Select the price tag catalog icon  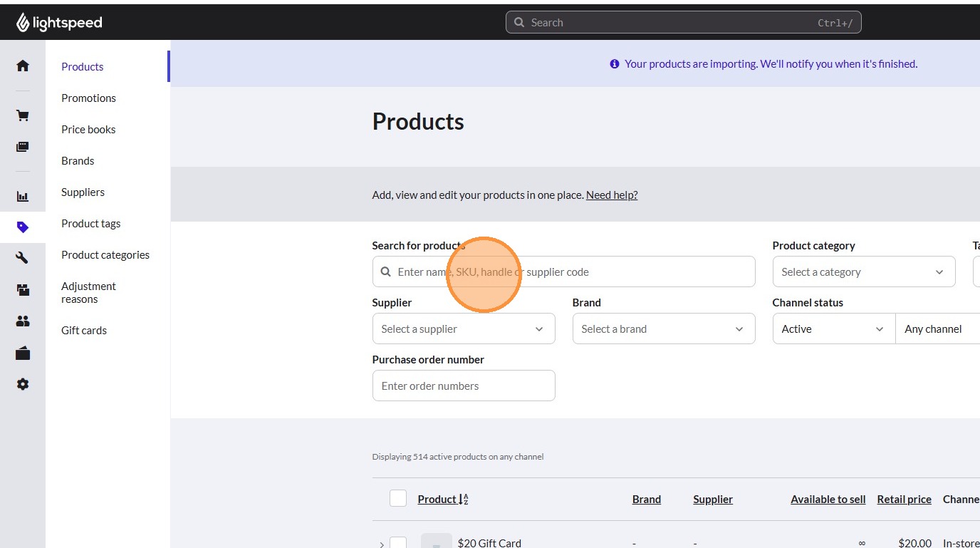point(23,227)
